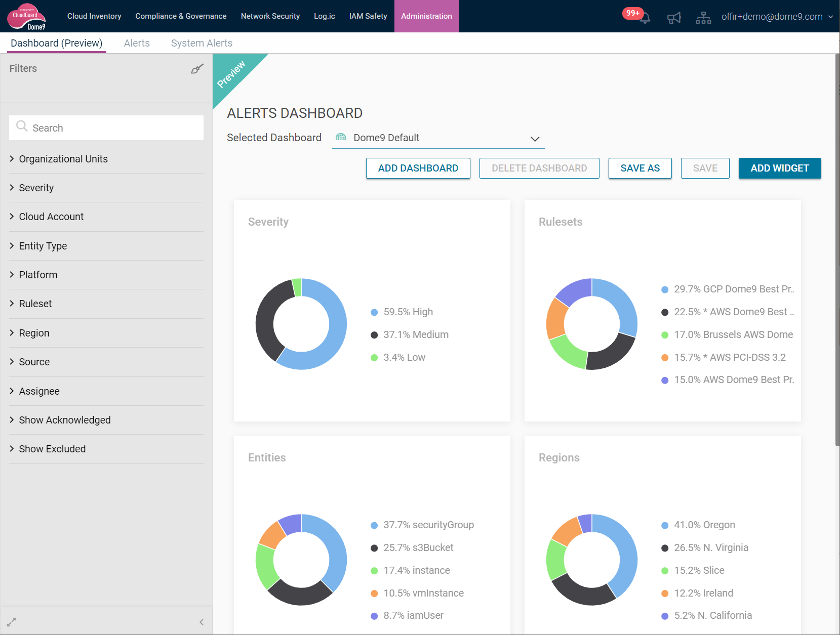The image size is (840, 635).
Task: Select 37.7% securityGroup legend entry
Action: point(422,525)
